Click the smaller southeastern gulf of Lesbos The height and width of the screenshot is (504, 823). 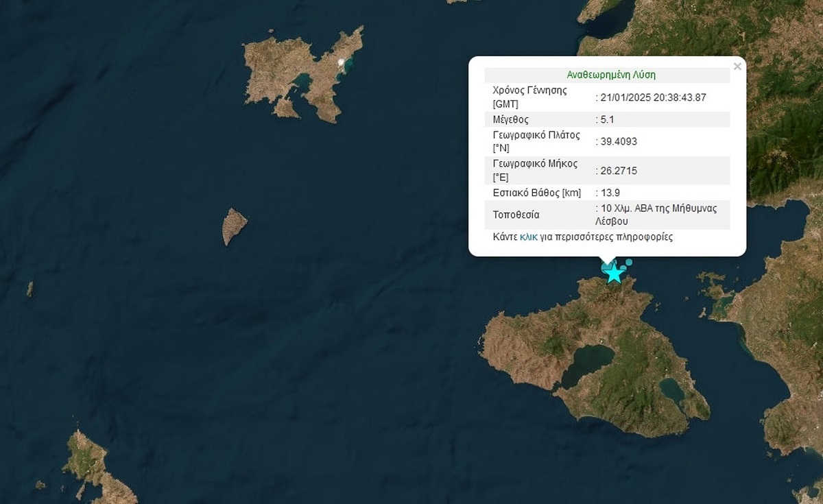tap(671, 390)
